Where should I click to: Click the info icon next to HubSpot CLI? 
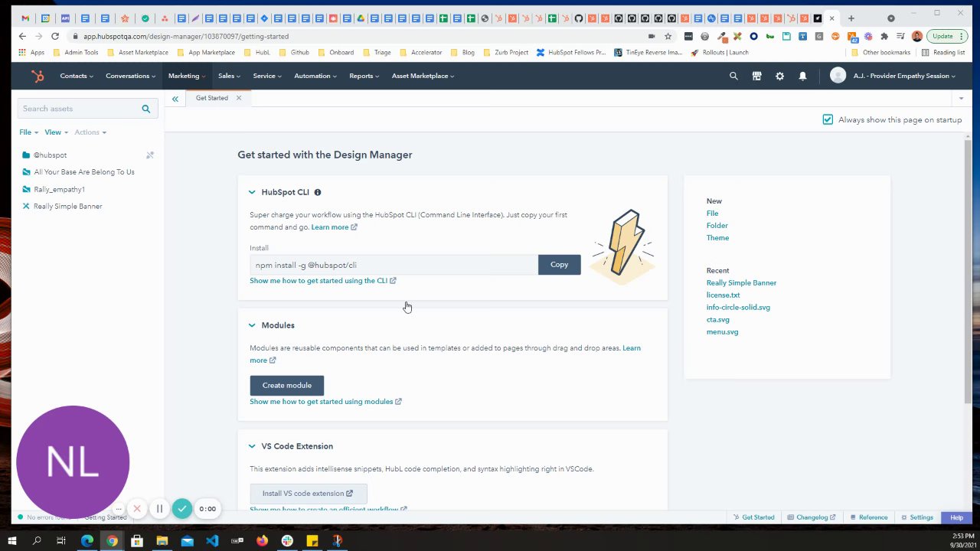coord(318,192)
